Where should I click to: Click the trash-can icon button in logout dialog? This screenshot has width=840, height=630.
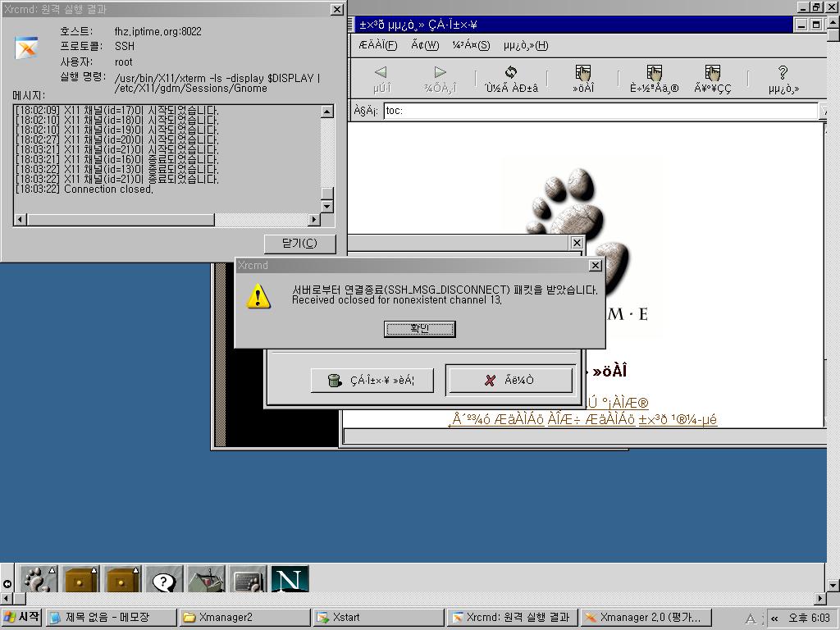point(372,381)
